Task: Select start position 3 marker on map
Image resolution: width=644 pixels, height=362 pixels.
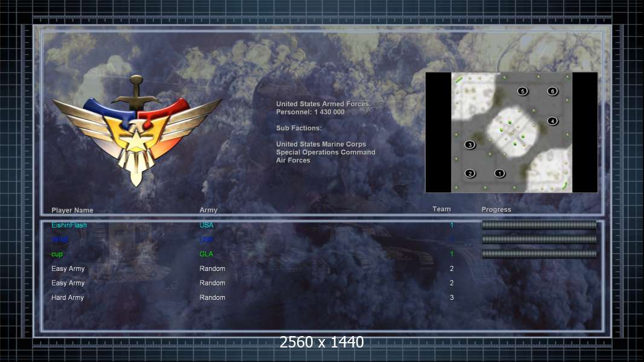Action: tap(470, 145)
